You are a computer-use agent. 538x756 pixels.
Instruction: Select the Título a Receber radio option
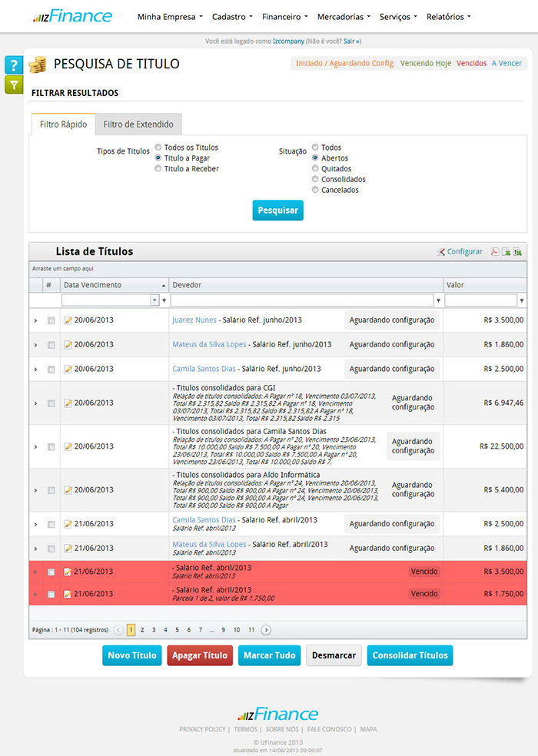tap(158, 169)
